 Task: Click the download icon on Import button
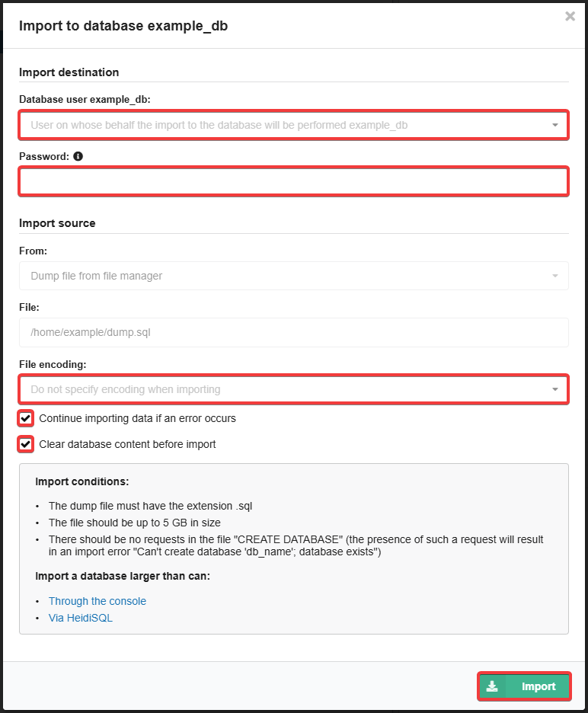[492, 686]
